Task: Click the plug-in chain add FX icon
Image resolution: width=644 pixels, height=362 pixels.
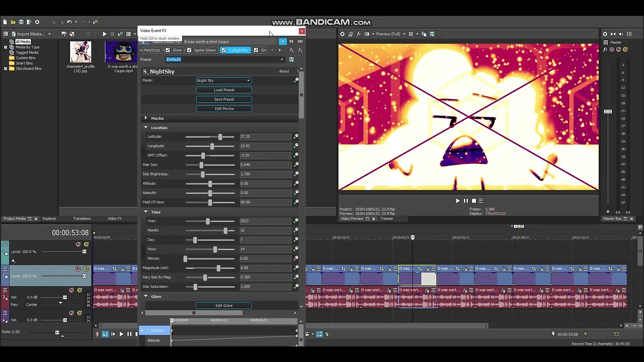Action: pyautogui.click(x=292, y=50)
